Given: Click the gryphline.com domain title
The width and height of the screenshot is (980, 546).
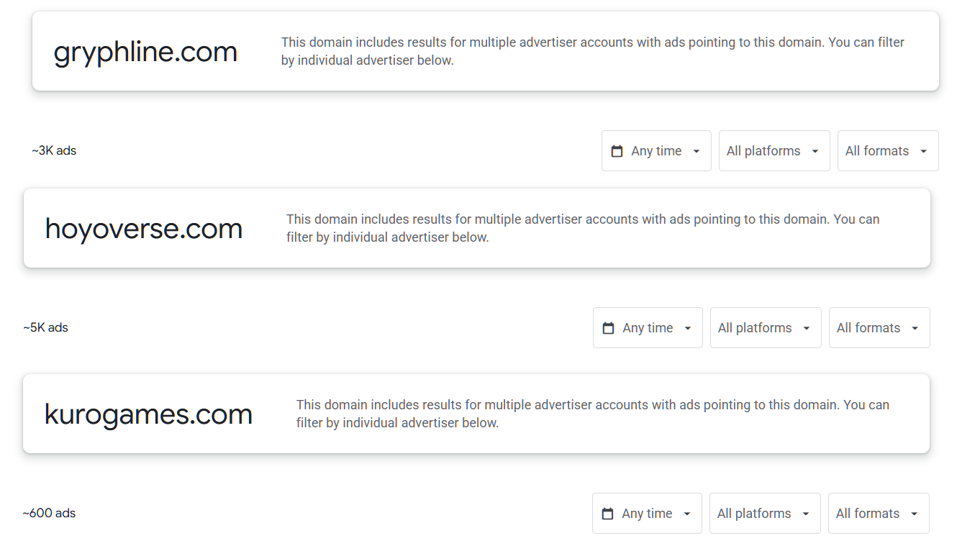Looking at the screenshot, I should (x=145, y=53).
